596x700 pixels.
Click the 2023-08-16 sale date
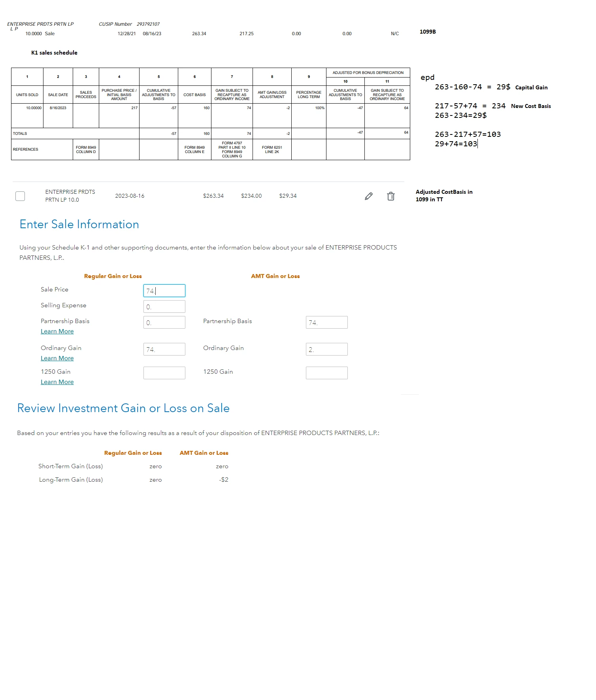coord(130,196)
